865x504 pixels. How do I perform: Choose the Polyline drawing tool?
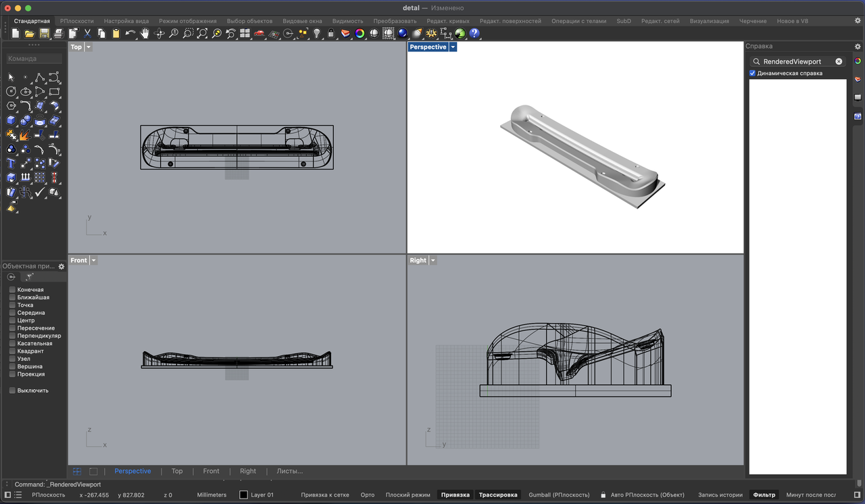[40, 77]
